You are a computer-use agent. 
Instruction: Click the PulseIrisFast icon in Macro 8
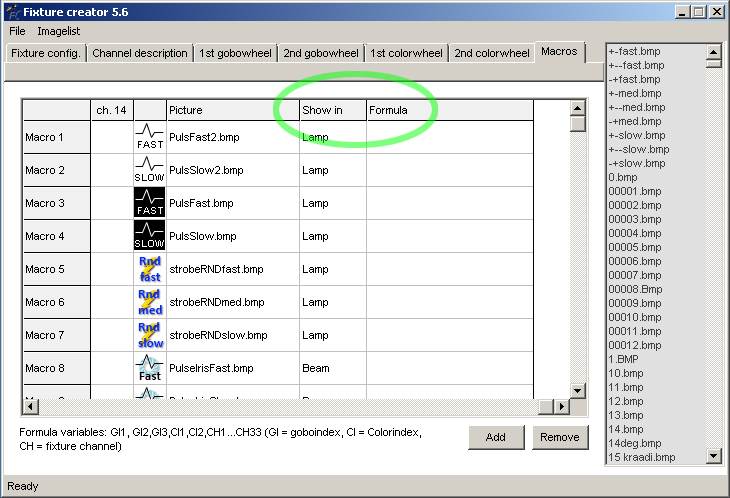pyautogui.click(x=149, y=368)
